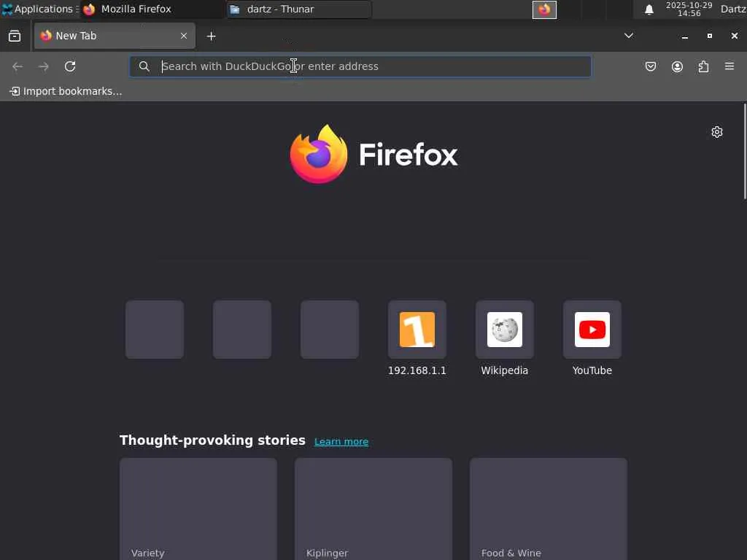Viewport: 747px width, 560px height.
Task: Reload the current page
Action: 70,66
